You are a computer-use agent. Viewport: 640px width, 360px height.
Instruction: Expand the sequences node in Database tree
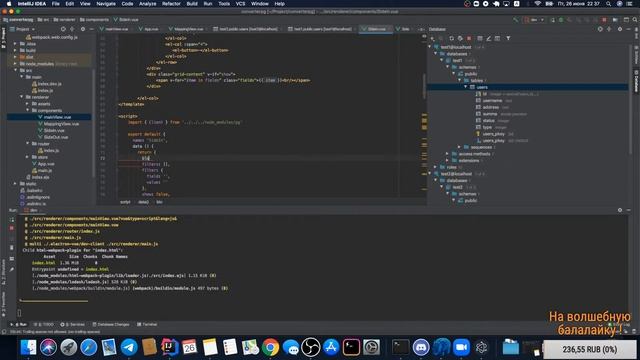[x=459, y=147]
